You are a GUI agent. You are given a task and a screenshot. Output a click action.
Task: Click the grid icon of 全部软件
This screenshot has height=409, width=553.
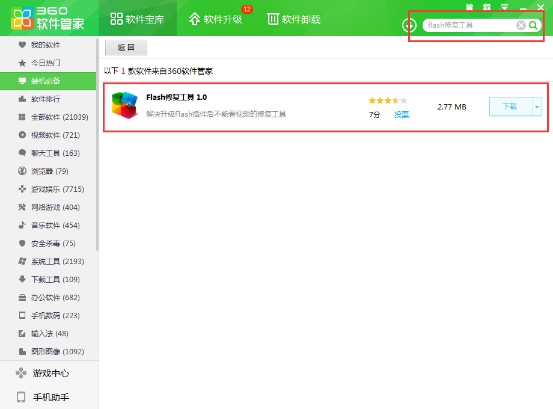pyautogui.click(x=22, y=117)
